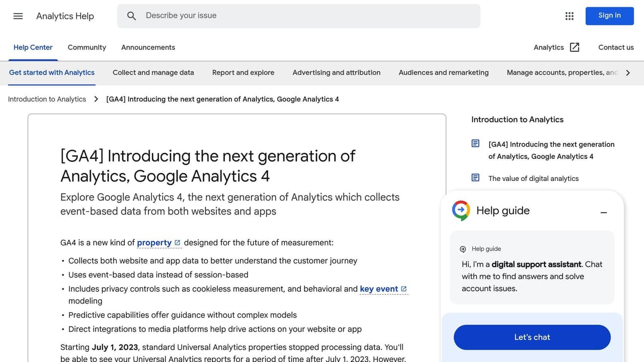The width and height of the screenshot is (644, 362).
Task: Click the search magnifier icon
Action: coord(131,16)
